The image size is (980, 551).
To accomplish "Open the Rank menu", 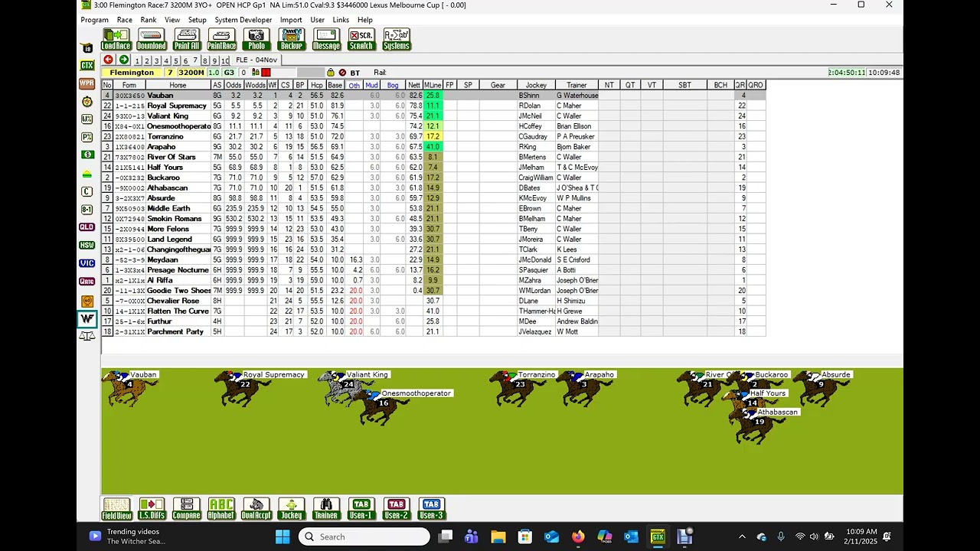I will click(149, 20).
